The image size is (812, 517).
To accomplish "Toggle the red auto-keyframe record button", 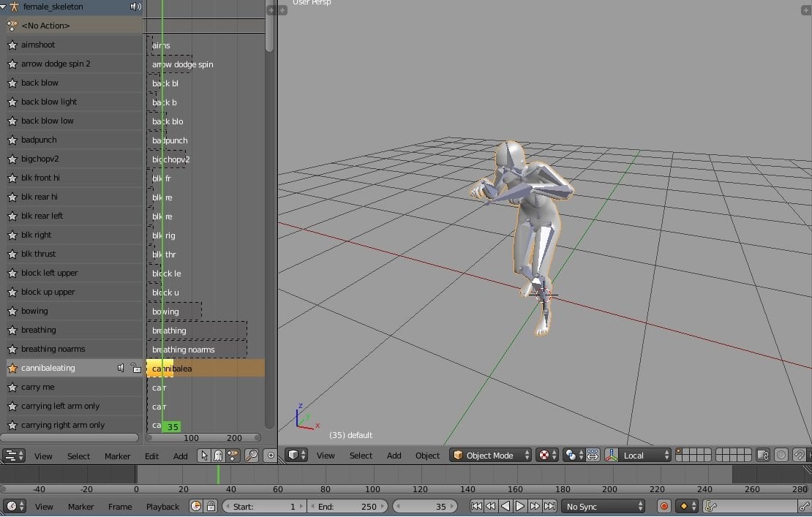I will (x=664, y=507).
